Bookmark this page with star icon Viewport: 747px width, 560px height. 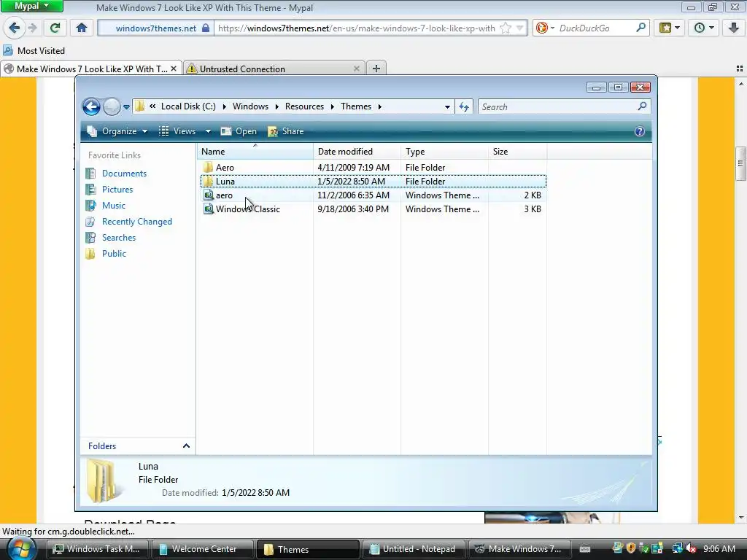(x=506, y=28)
